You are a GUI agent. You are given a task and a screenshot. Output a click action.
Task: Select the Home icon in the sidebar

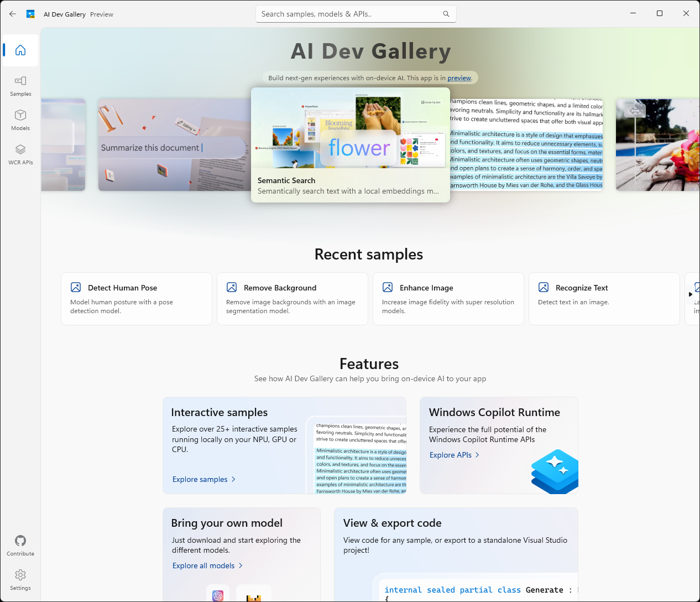[20, 50]
